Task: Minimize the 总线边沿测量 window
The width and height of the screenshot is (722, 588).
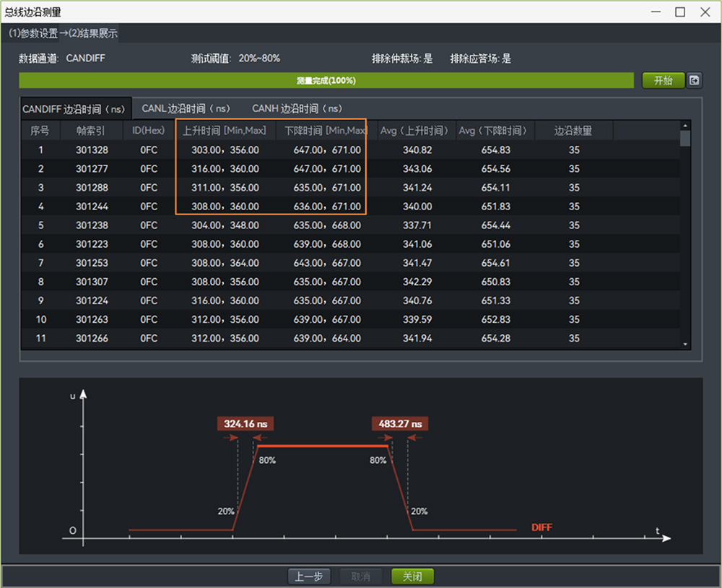Action: pyautogui.click(x=656, y=12)
